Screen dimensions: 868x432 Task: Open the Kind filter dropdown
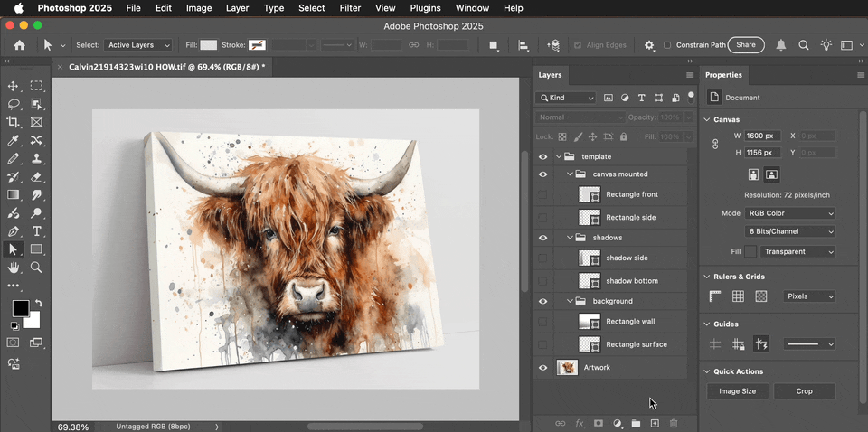coord(566,98)
